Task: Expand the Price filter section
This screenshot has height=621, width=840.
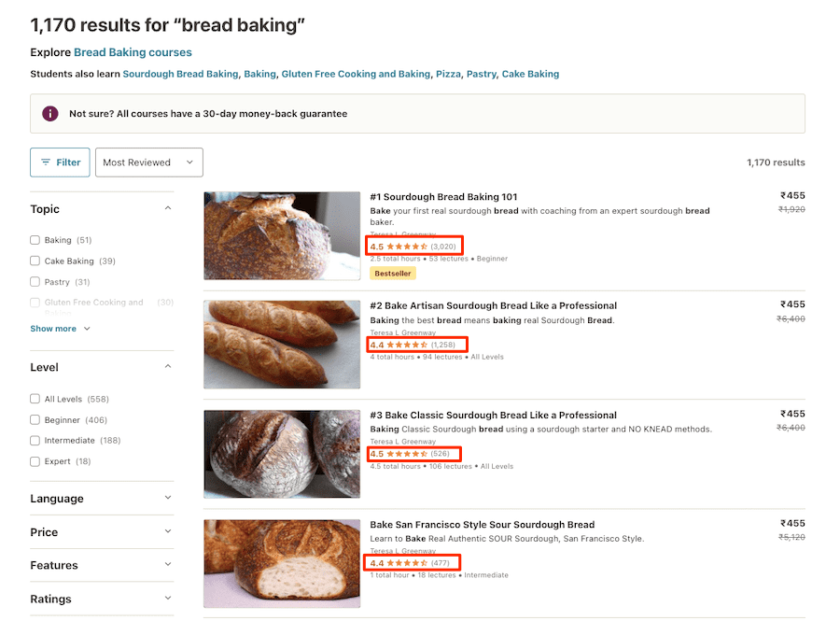Action: (169, 531)
